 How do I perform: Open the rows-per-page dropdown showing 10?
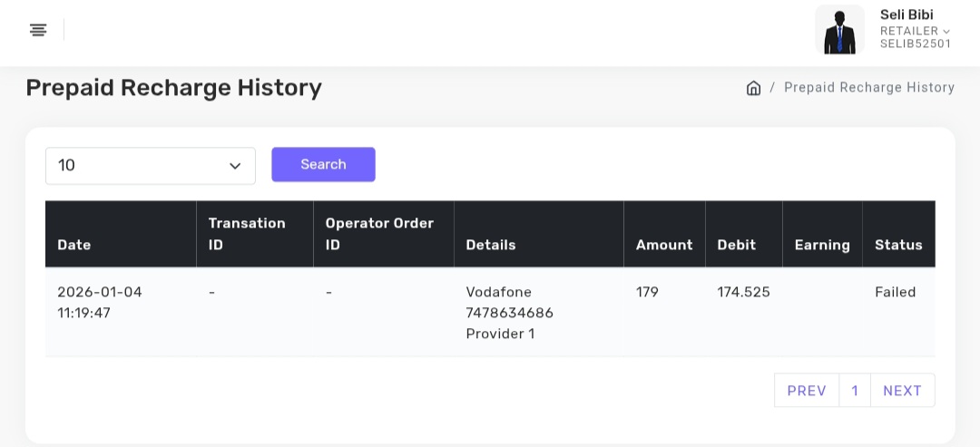click(x=151, y=166)
